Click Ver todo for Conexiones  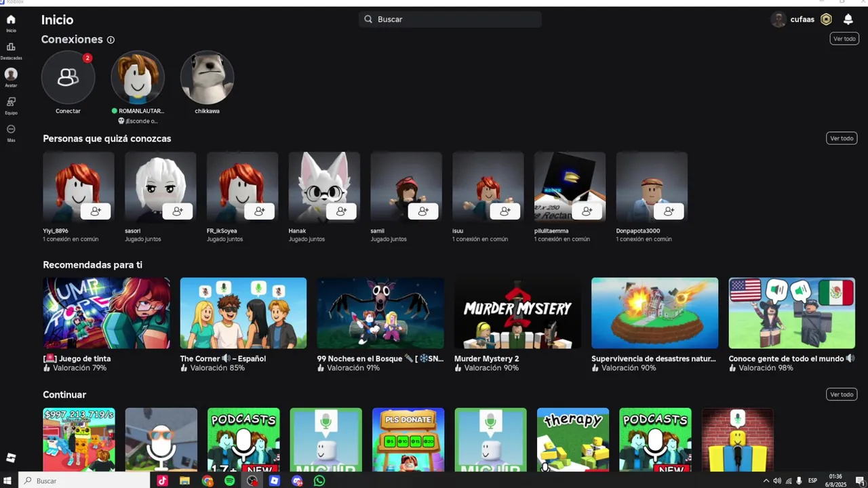tap(844, 39)
